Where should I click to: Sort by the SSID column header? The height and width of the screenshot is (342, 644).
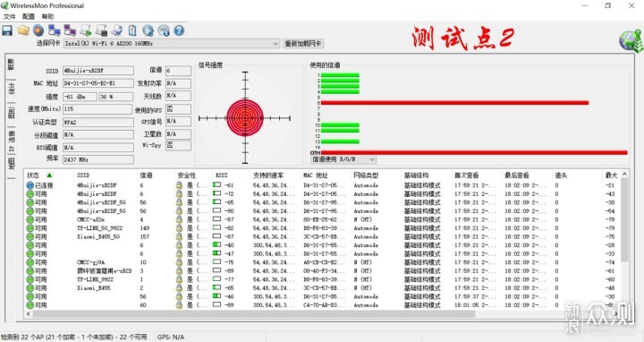[83, 175]
